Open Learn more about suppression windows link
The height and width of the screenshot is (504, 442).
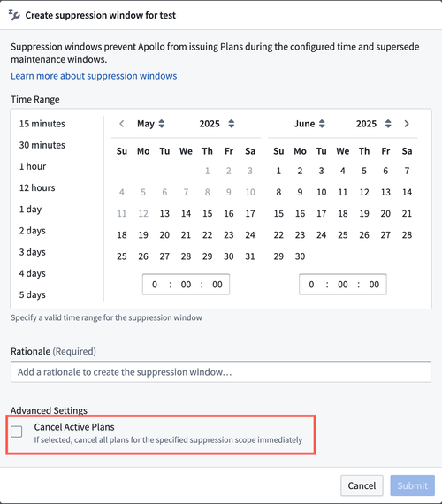pos(94,76)
